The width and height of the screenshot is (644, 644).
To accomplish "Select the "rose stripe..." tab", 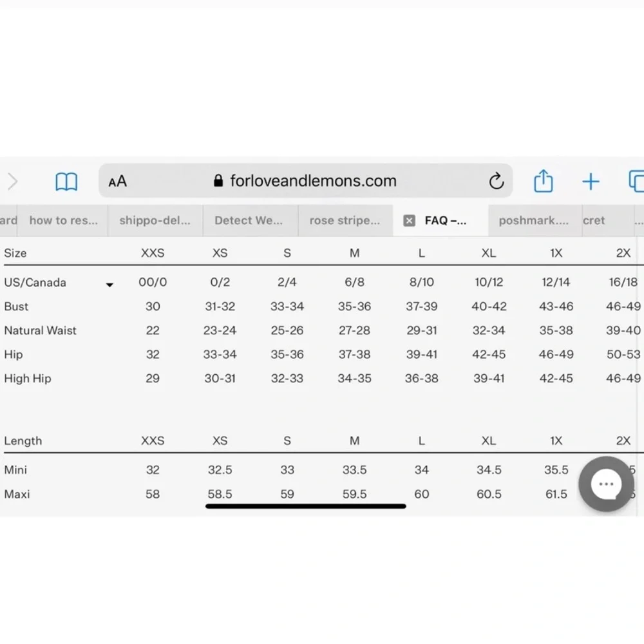I will (x=345, y=220).
